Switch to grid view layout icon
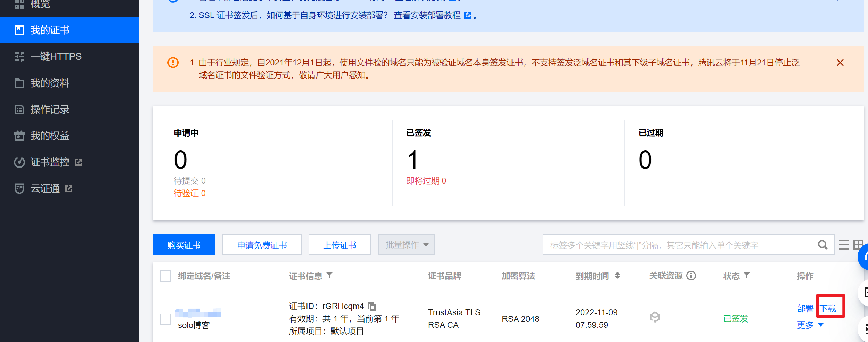 pos(858,245)
